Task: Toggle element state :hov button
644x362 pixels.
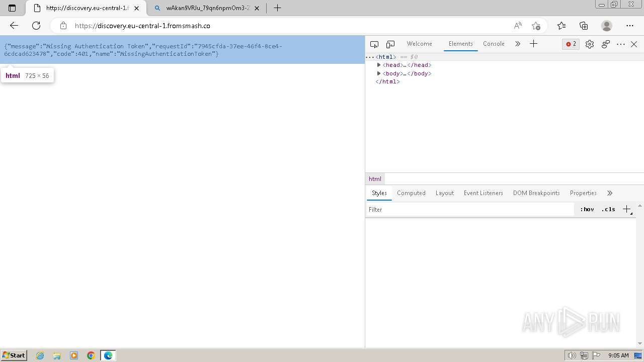Action: [x=587, y=210]
